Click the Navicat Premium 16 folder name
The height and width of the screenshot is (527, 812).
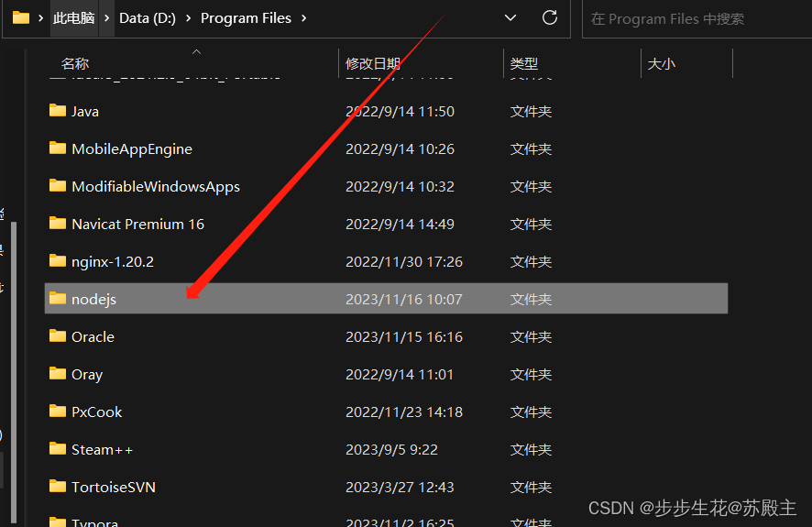tap(137, 225)
